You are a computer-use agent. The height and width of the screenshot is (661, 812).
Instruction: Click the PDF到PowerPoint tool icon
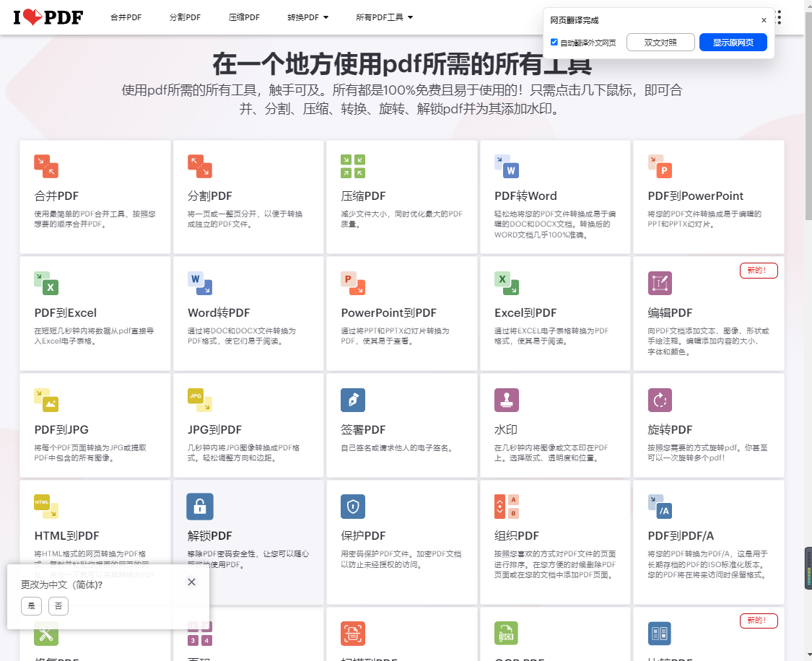click(x=660, y=166)
